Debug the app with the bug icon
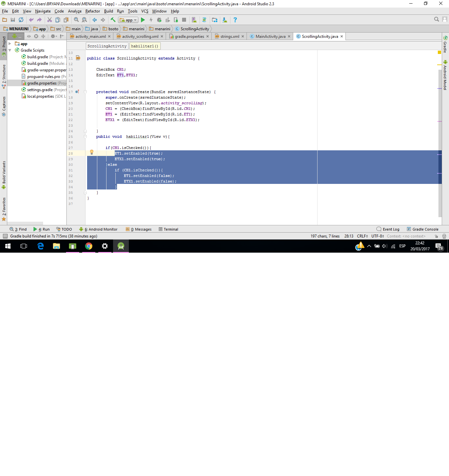 pyautogui.click(x=159, y=20)
